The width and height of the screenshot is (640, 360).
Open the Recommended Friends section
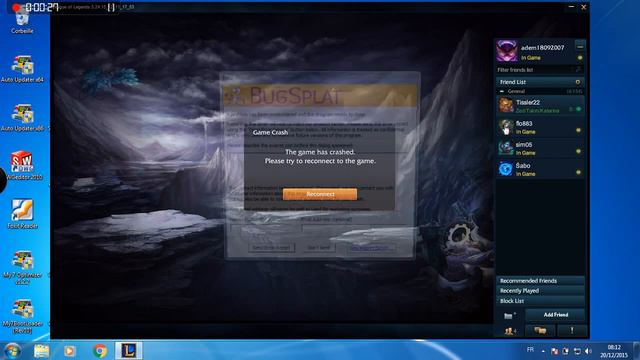[540, 281]
